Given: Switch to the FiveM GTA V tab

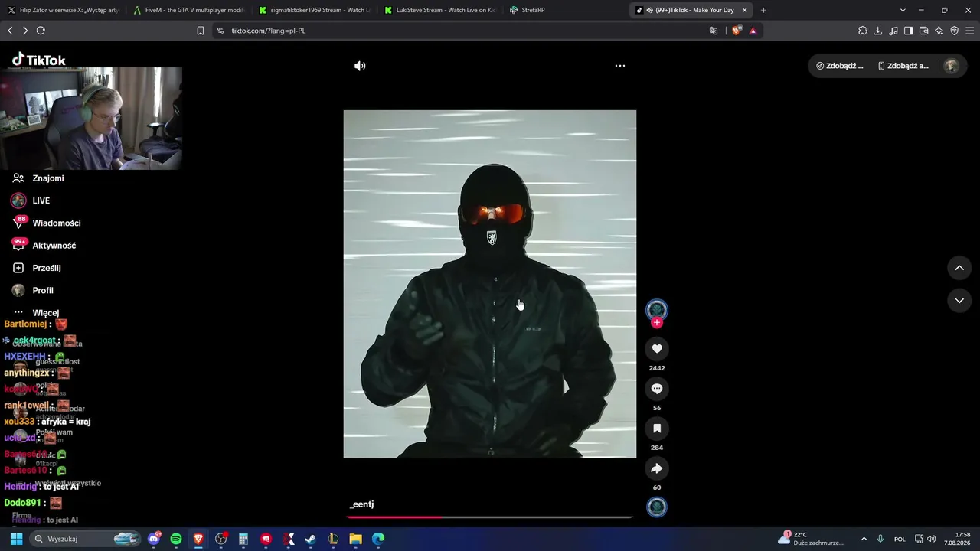Looking at the screenshot, I should pos(188,10).
